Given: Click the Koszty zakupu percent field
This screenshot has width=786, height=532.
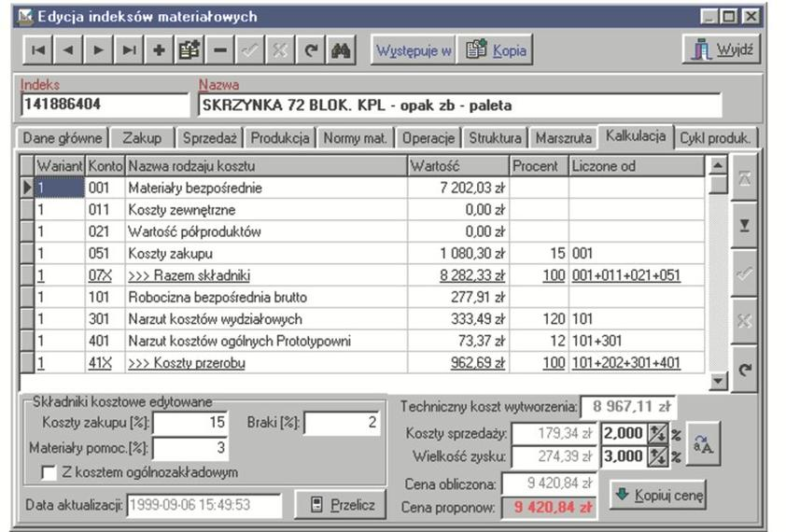Looking at the screenshot, I should (x=190, y=423).
